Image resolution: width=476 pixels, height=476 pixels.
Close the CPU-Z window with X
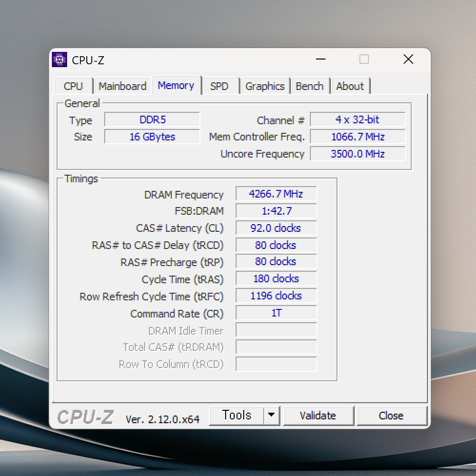[x=408, y=59]
